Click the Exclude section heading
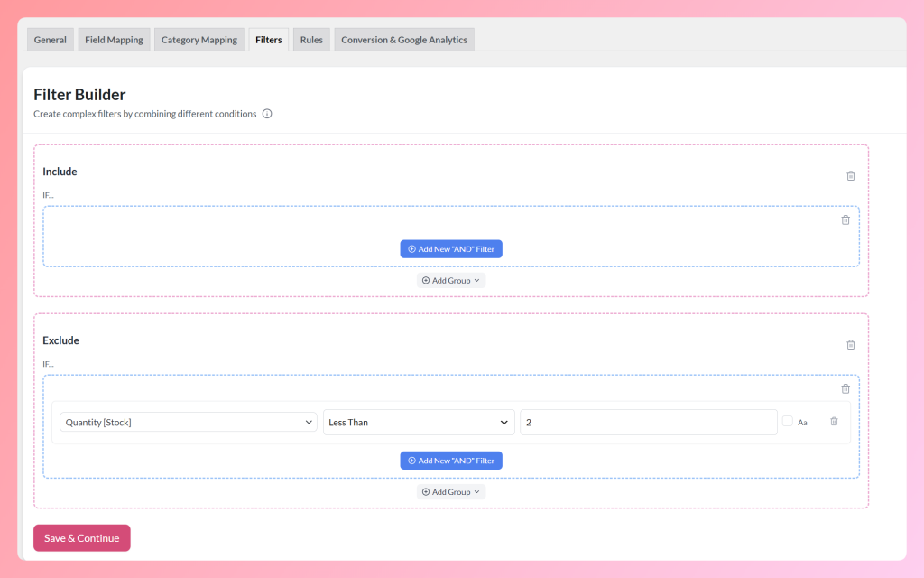Screen dimensions: 924x578 click(60, 340)
